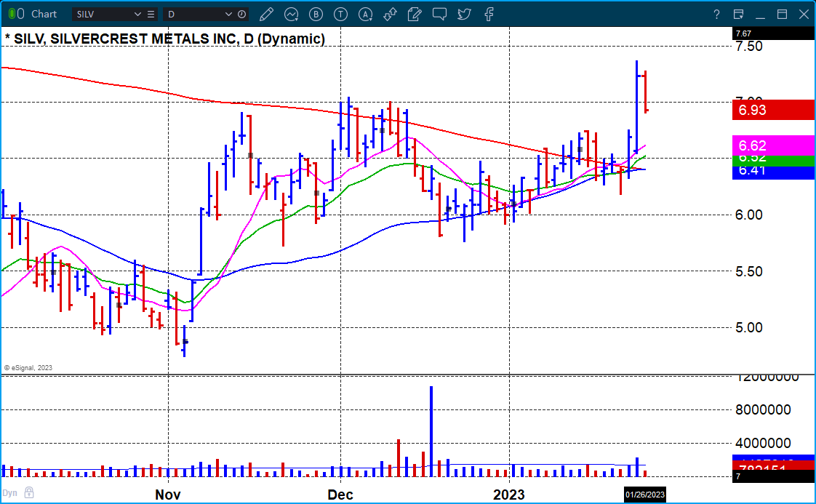Click the magenta 6.62 moving average label
The image size is (816, 504).
[773, 145]
